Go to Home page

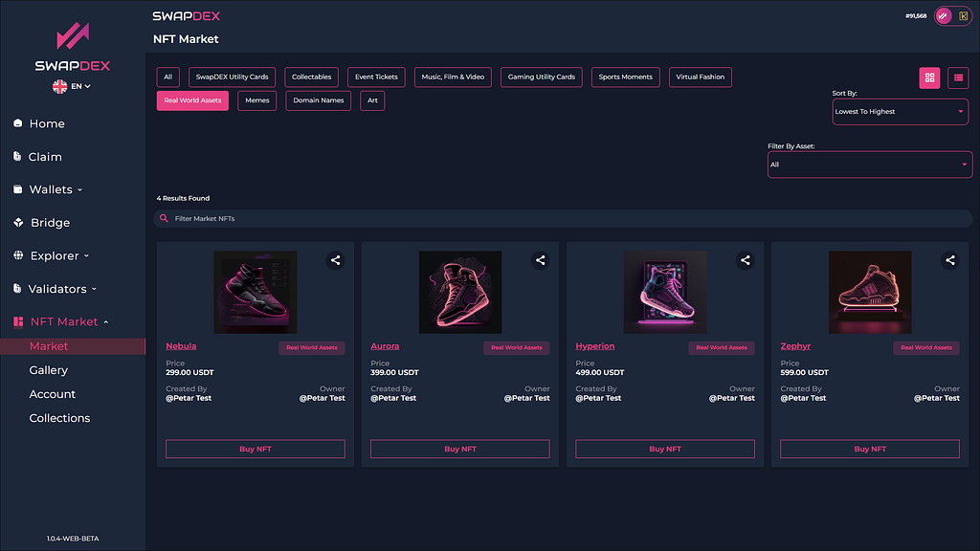[47, 123]
